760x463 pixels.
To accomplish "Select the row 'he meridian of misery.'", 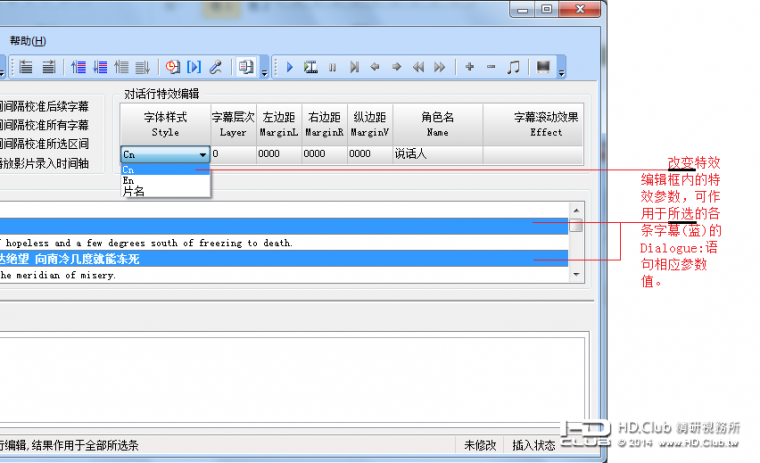I will [284, 275].
